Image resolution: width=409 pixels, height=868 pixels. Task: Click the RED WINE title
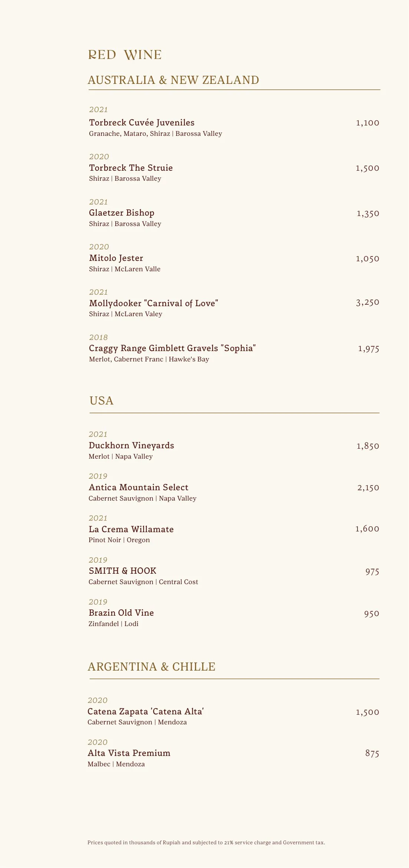(x=125, y=55)
